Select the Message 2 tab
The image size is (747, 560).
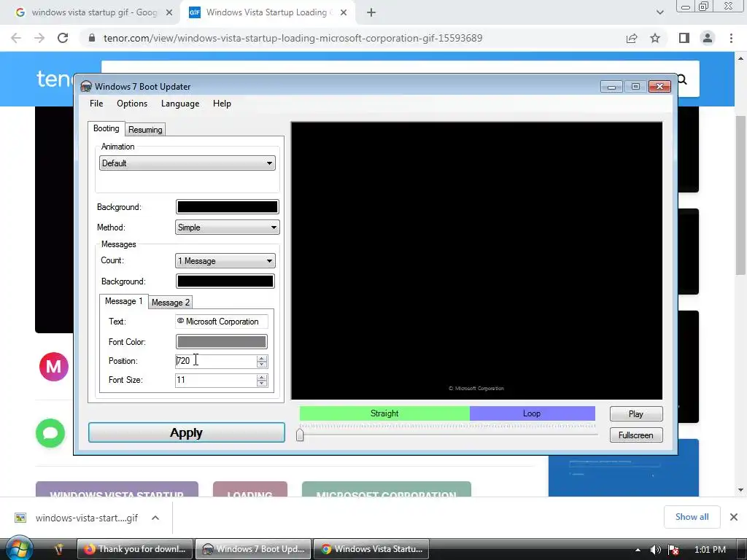[170, 303]
